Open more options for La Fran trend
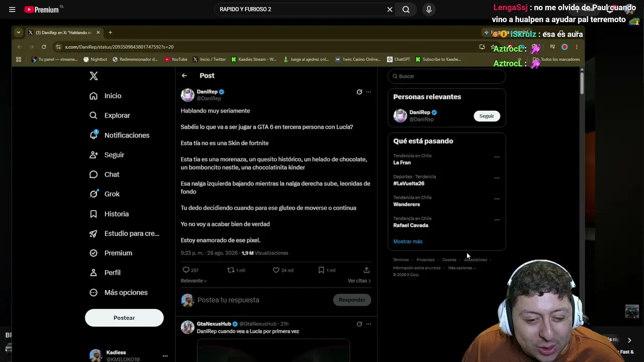 click(497, 157)
